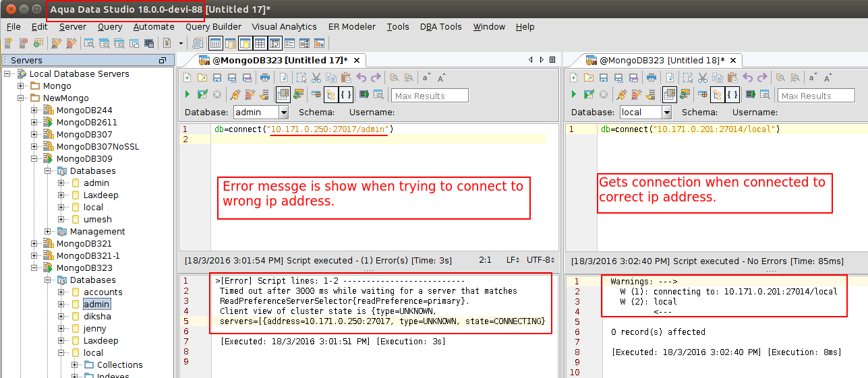Click Print icon in Untitled 17 toolbar

(265, 77)
